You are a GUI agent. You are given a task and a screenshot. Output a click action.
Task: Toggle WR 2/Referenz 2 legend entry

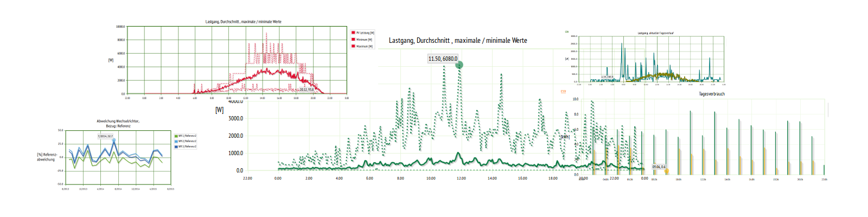click(186, 141)
